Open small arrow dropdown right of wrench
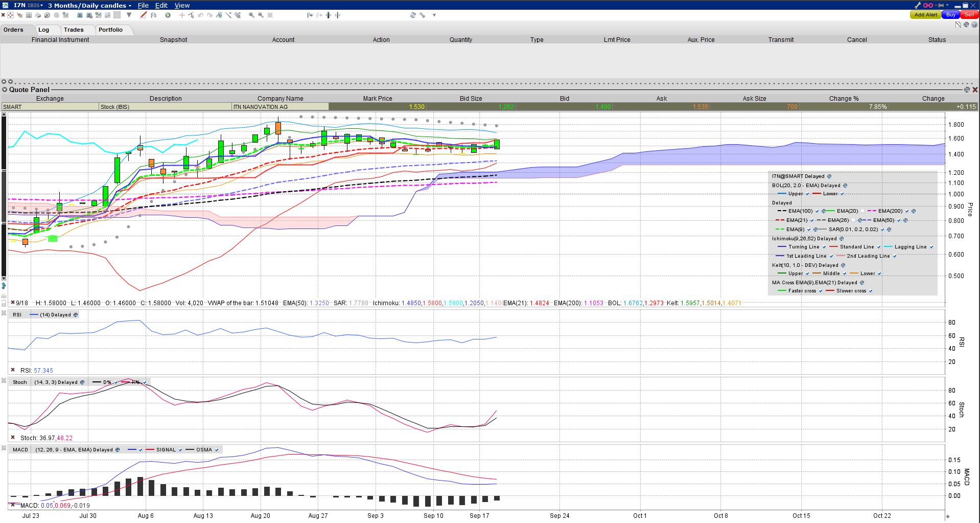980x523 pixels. click(434, 15)
